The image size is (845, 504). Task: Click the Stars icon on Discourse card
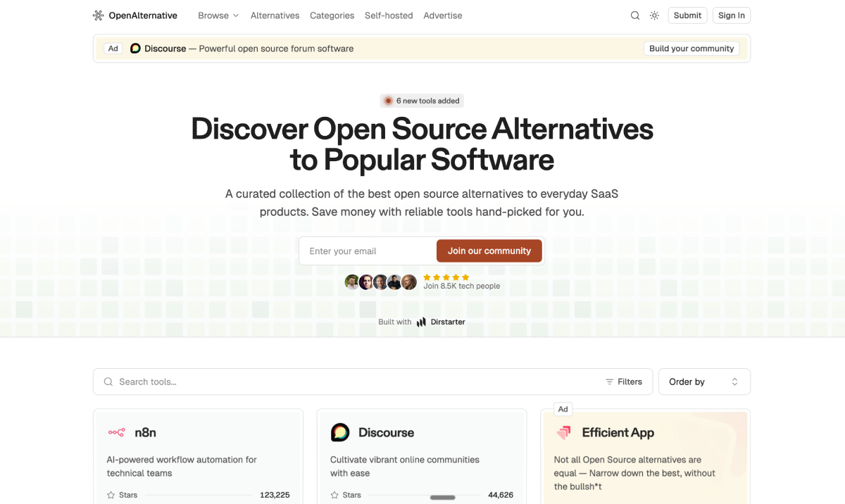click(334, 495)
